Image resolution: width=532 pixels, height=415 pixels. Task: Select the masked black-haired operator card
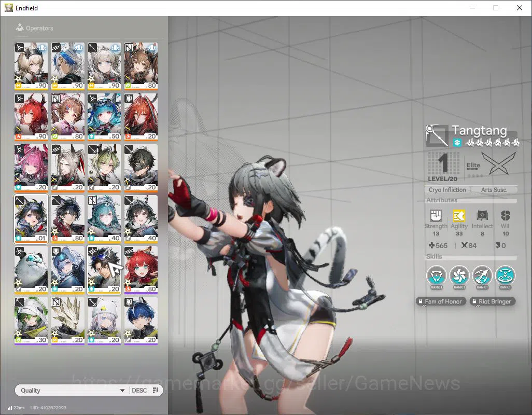click(141, 168)
